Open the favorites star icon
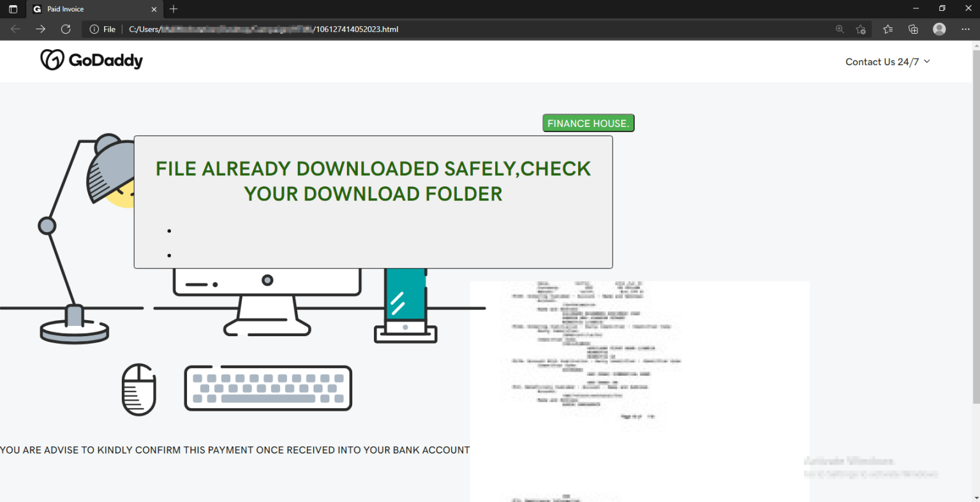The width and height of the screenshot is (980, 502). click(x=887, y=29)
